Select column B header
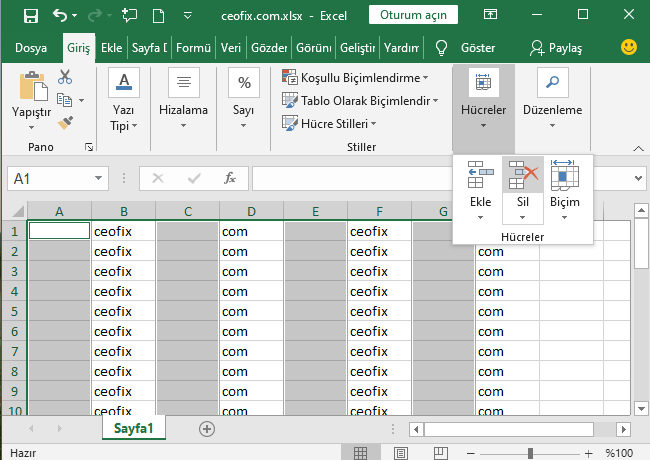The image size is (650, 460). tap(124, 211)
